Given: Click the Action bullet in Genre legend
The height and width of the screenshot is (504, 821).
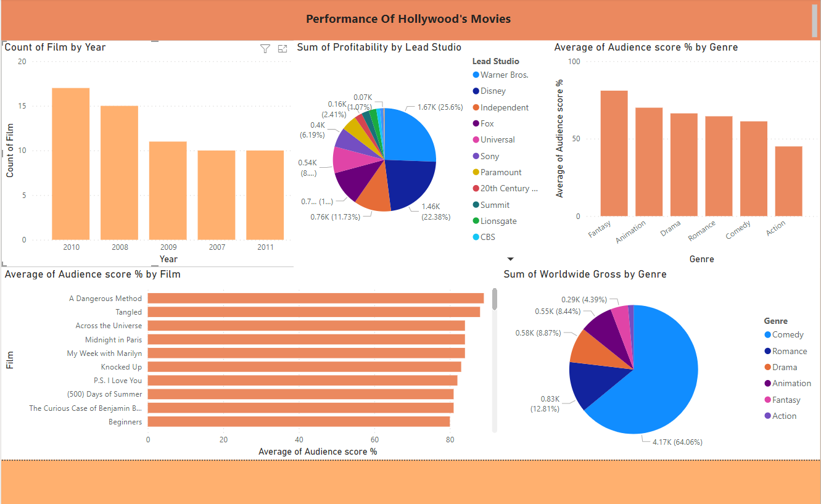Looking at the screenshot, I should point(767,416).
